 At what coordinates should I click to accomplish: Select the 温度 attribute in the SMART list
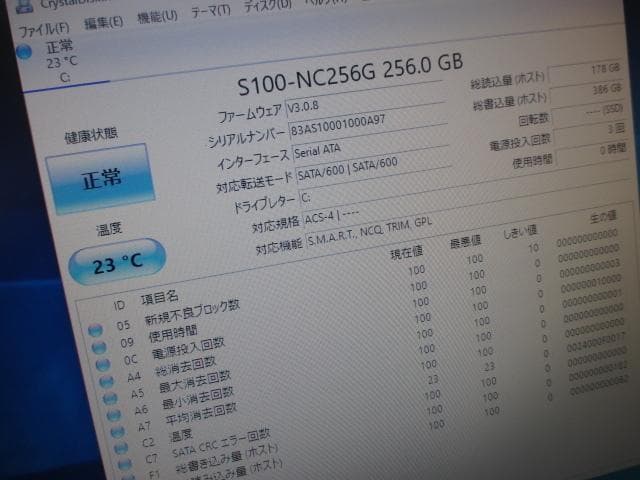(181, 436)
